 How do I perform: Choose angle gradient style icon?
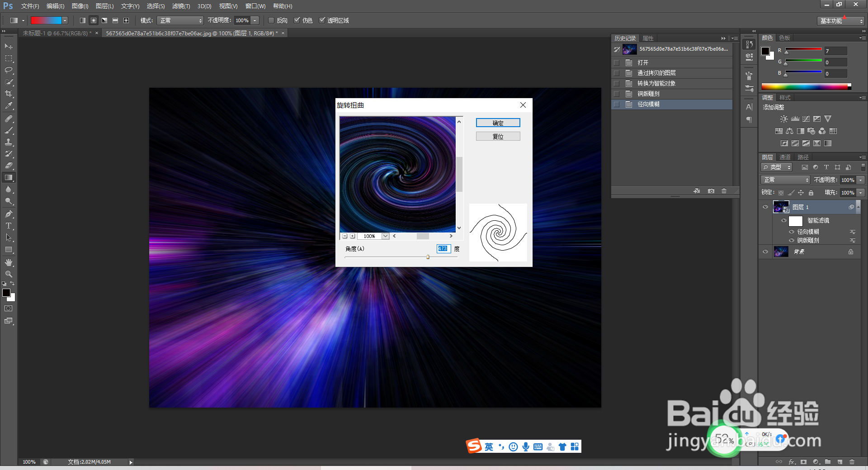point(104,20)
